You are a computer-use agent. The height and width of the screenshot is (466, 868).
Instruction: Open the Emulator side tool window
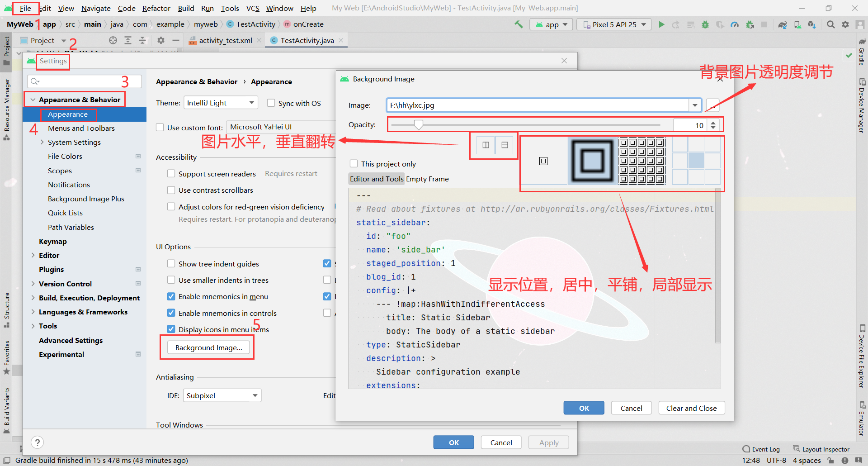(862, 418)
